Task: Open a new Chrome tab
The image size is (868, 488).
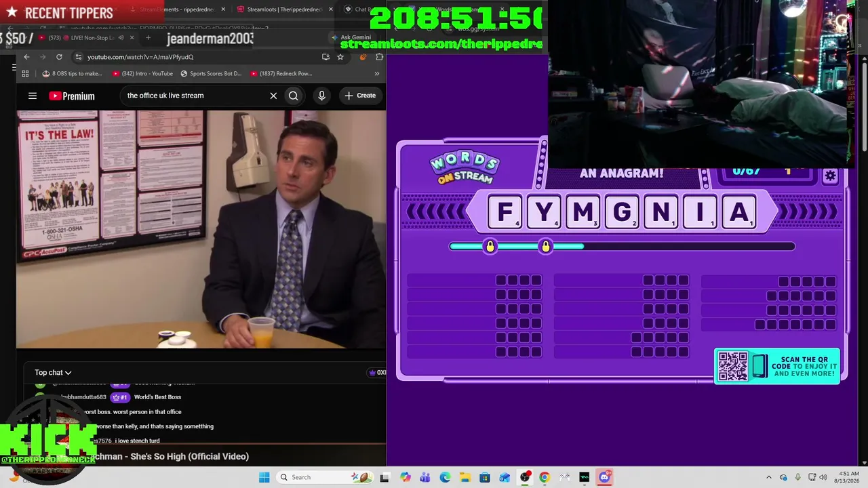Action: click(x=148, y=38)
